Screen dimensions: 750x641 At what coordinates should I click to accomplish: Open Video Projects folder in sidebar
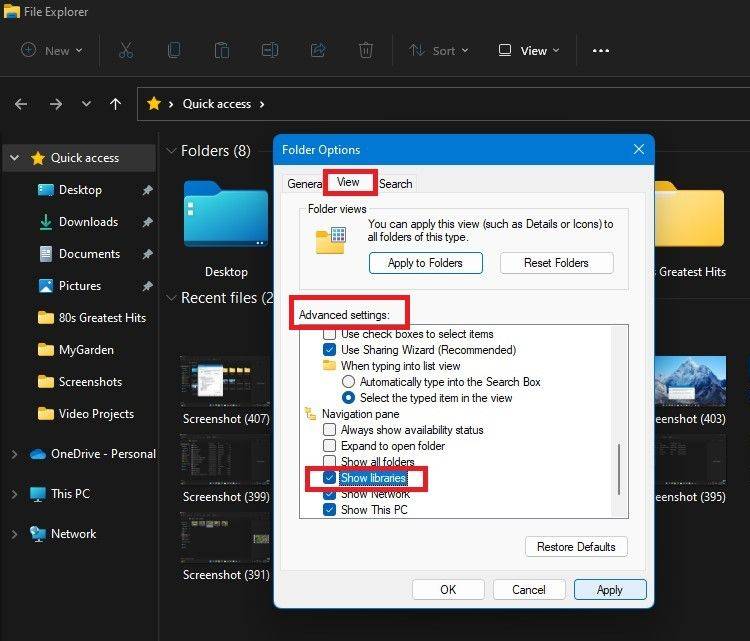(96, 414)
